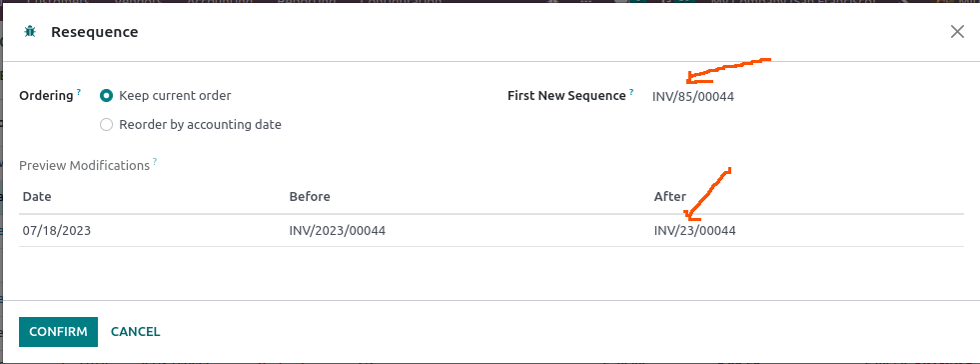Click the Before column header
This screenshot has width=980, height=364.
[310, 196]
